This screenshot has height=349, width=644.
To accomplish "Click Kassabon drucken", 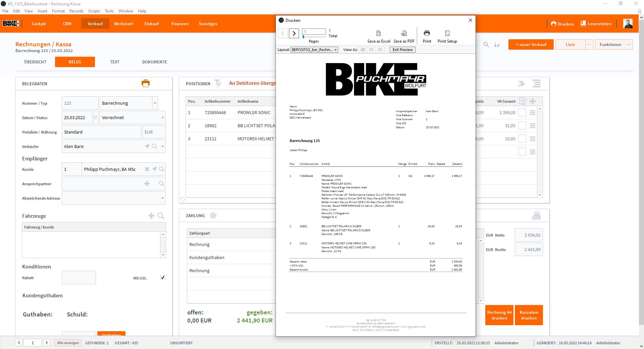I will tap(529, 315).
